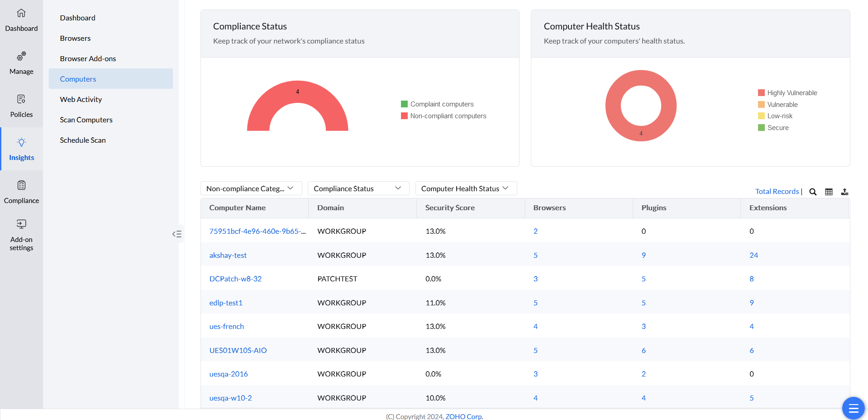Open Computer Health Status filter dropdown
Image resolution: width=868 pixels, height=420 pixels.
coord(466,188)
